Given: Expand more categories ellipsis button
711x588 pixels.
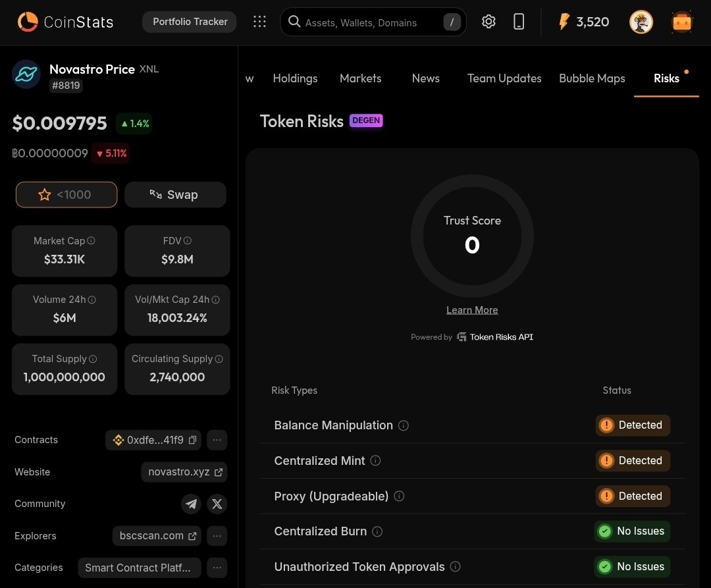Looking at the screenshot, I should 217,568.
